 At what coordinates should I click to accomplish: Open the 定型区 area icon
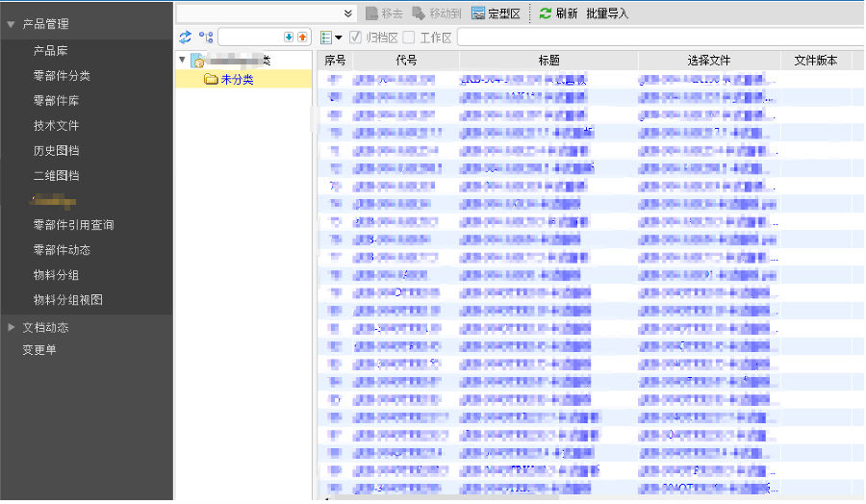click(478, 13)
